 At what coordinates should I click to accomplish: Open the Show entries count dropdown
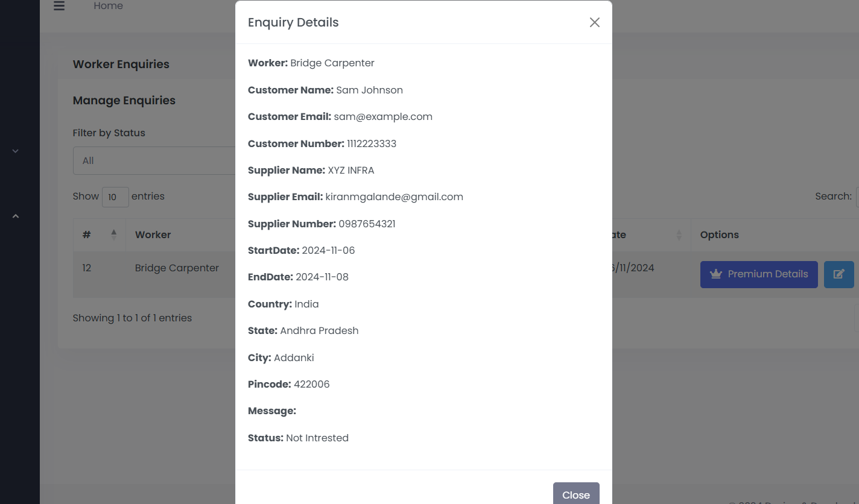[x=115, y=197]
